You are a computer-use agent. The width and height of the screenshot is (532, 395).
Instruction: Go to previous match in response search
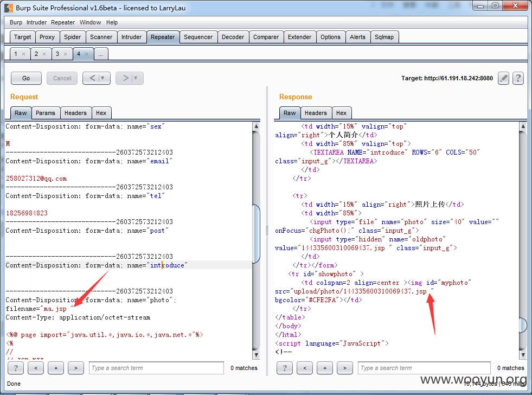click(305, 368)
